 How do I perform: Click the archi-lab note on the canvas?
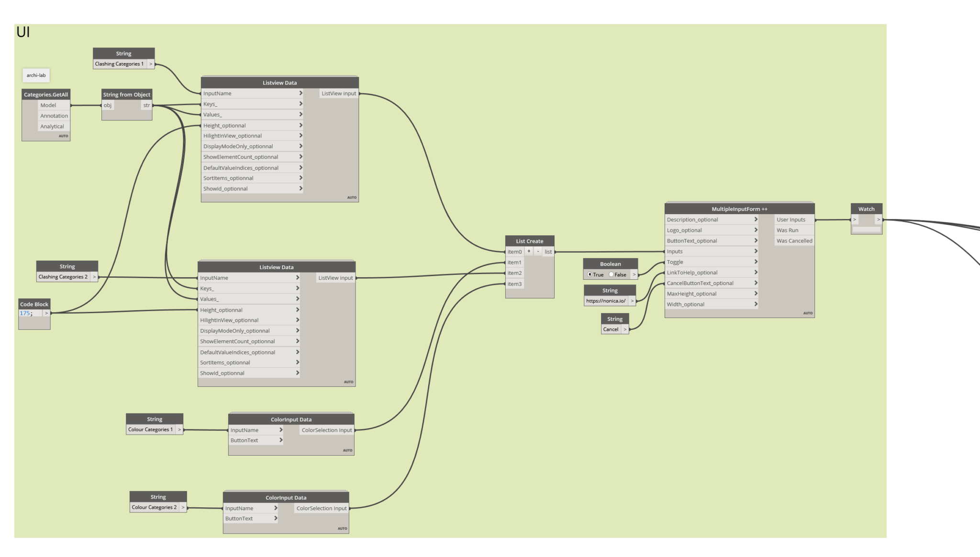[x=35, y=75]
